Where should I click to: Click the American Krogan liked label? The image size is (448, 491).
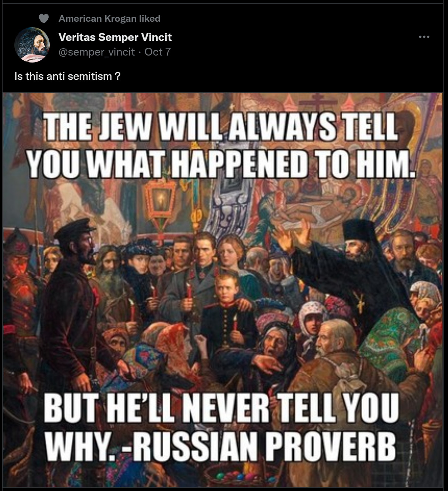(x=109, y=18)
